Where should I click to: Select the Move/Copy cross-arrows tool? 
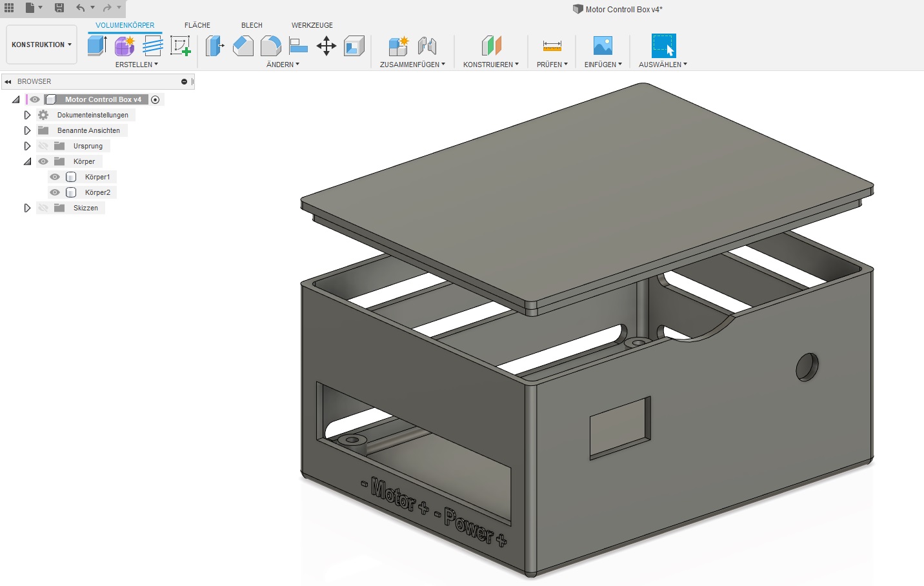[326, 45]
